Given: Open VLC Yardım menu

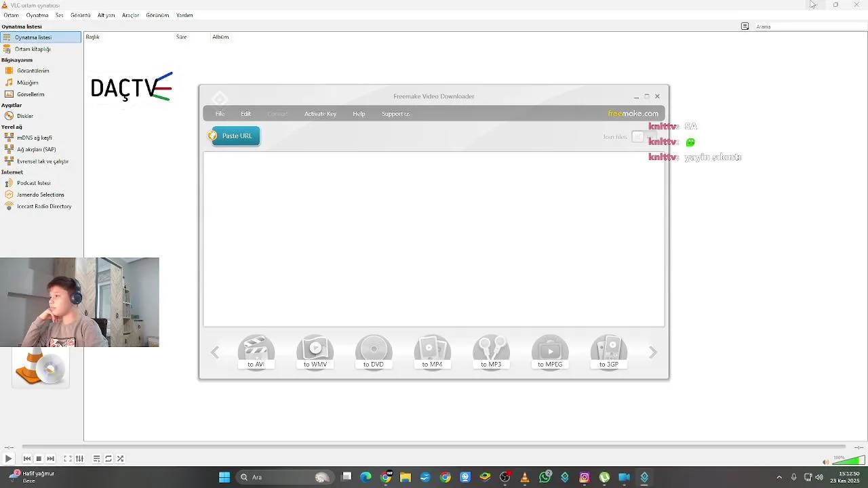Looking at the screenshot, I should click(184, 15).
